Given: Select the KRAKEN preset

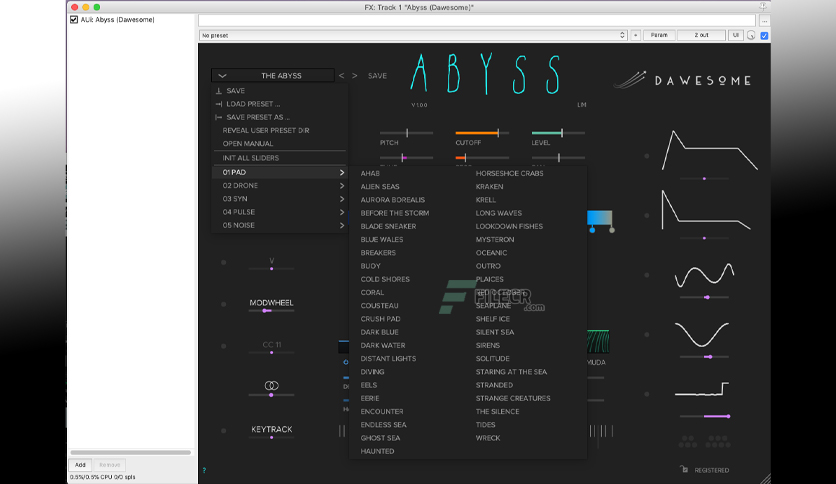Looking at the screenshot, I should tap(489, 187).
